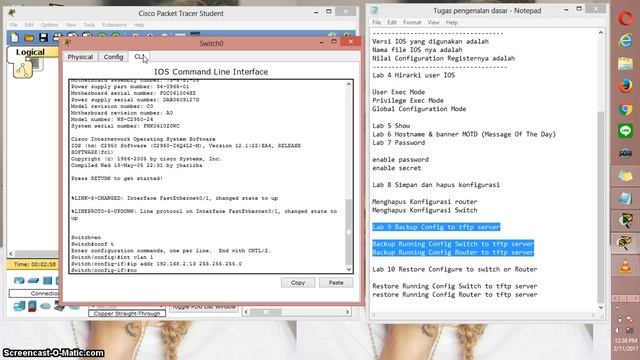
Task: Open Packet Tracer Extensions menu
Action: [x=114, y=25]
